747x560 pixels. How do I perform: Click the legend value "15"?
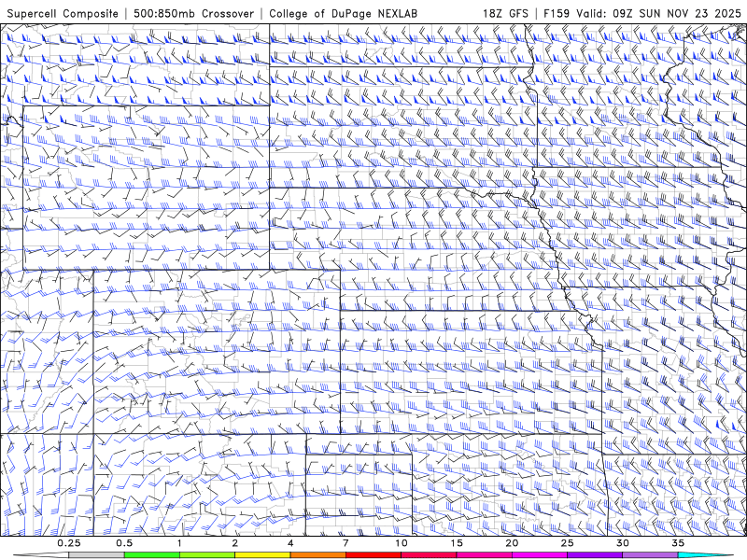(457, 543)
